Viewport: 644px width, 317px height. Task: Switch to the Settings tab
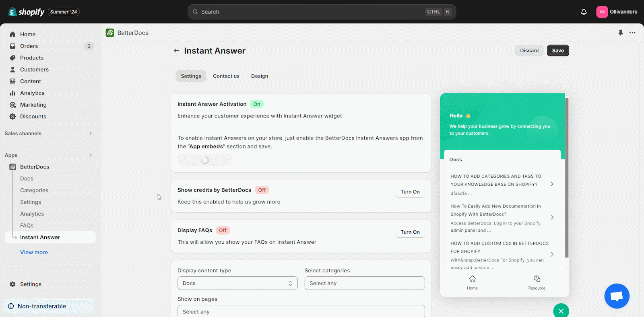click(191, 76)
